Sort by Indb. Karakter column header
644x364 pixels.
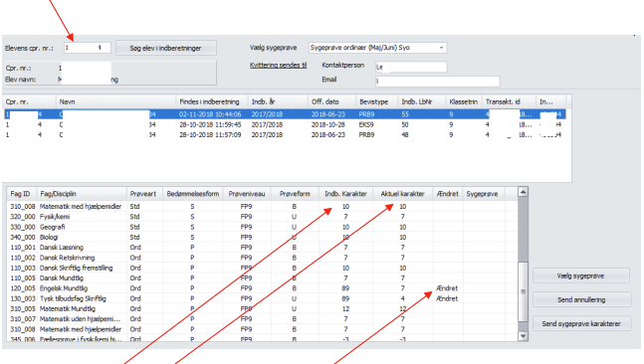point(345,194)
